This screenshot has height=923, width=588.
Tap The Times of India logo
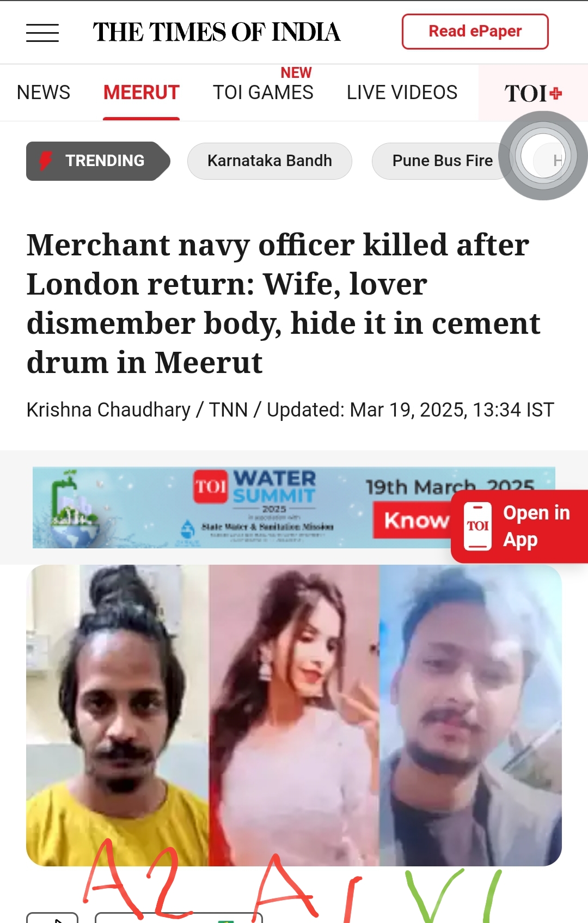(x=217, y=32)
